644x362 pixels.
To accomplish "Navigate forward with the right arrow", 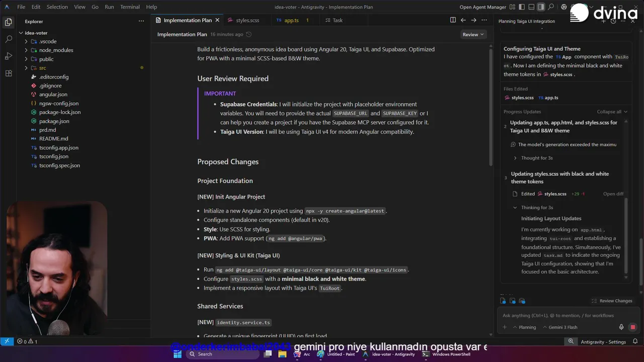I will [x=473, y=20].
